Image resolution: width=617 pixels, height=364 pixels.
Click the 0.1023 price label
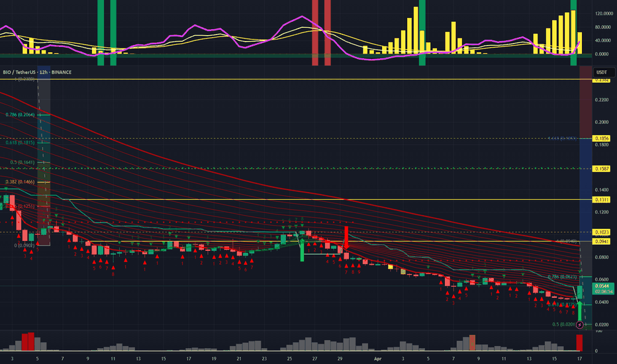pyautogui.click(x=602, y=232)
